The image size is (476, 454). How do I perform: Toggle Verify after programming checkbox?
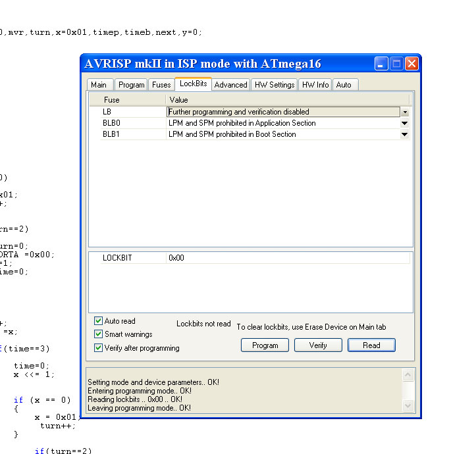click(98, 348)
